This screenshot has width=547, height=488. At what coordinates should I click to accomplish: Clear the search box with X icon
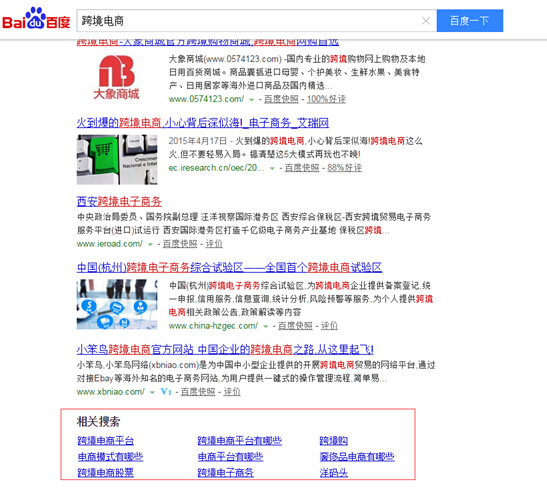pos(426,21)
